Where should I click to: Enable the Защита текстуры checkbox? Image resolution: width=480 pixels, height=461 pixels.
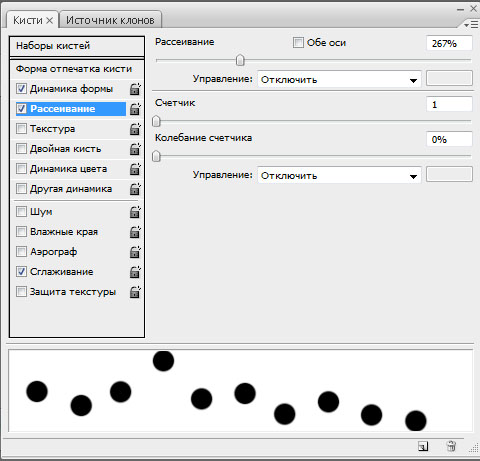(x=21, y=292)
